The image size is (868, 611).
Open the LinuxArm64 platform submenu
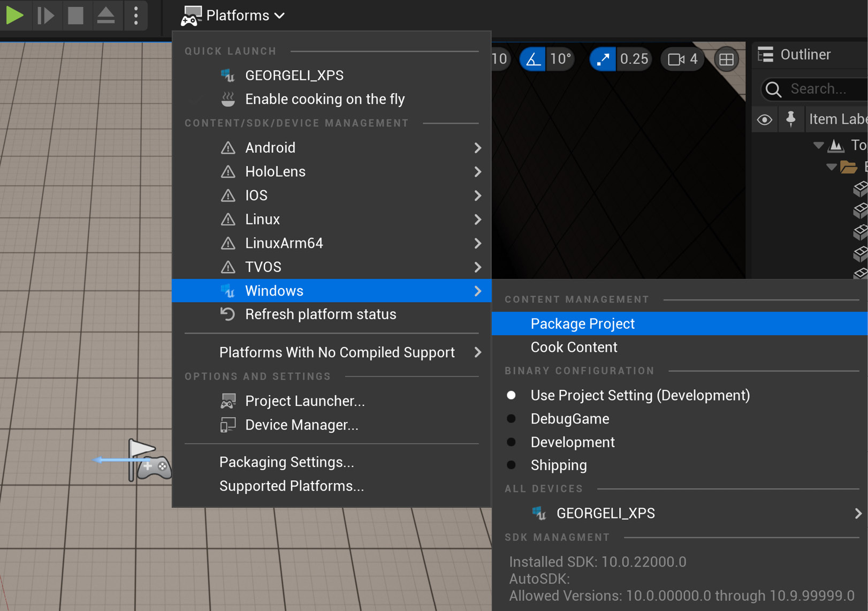point(331,243)
